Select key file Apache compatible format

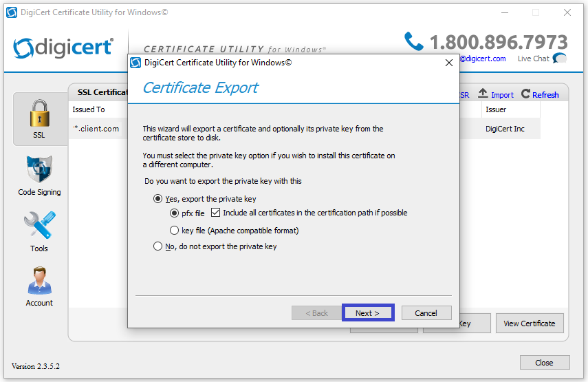coord(174,231)
